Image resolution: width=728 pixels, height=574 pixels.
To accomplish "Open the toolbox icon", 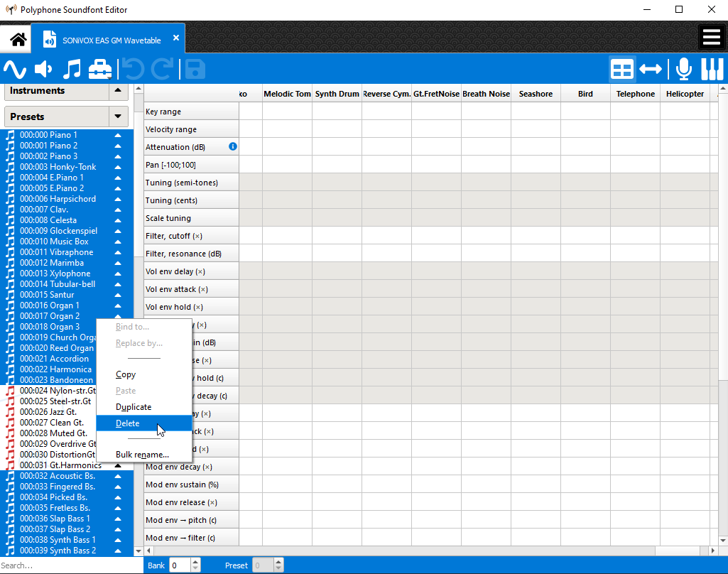I will point(100,69).
